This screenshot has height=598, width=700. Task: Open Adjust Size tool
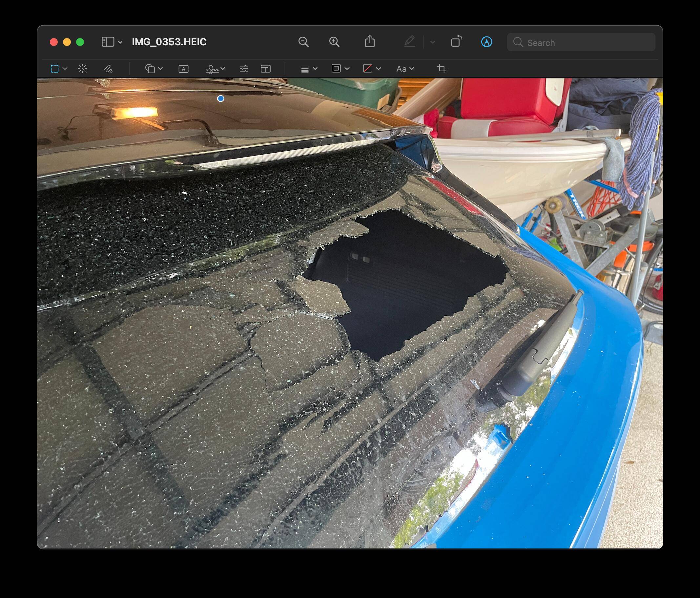pyautogui.click(x=266, y=69)
